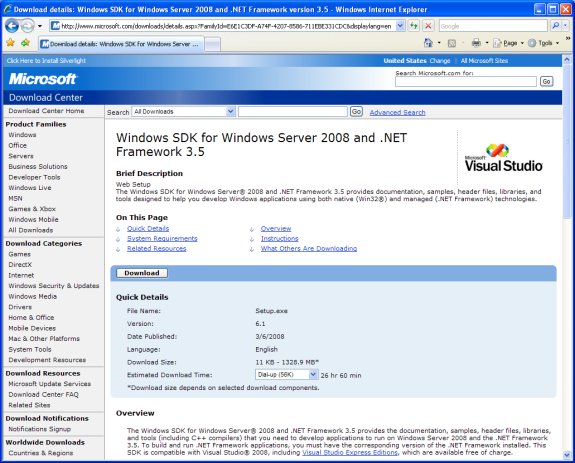Click the Google search box in the toolbar
Viewport: 575px width, 463px height.
(x=493, y=26)
